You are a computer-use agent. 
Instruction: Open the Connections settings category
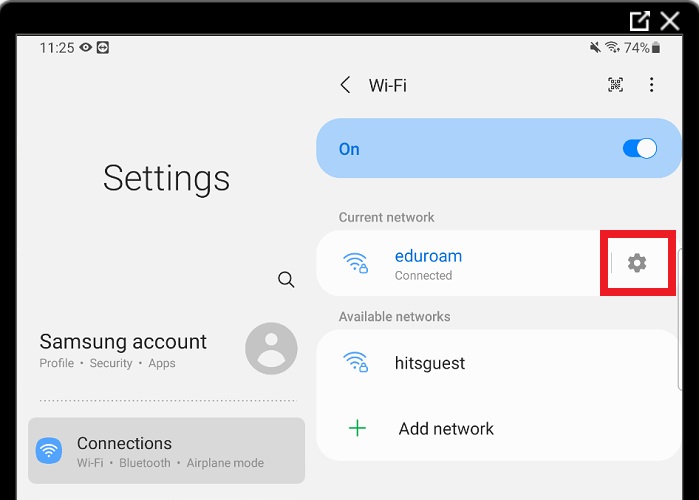point(166,450)
